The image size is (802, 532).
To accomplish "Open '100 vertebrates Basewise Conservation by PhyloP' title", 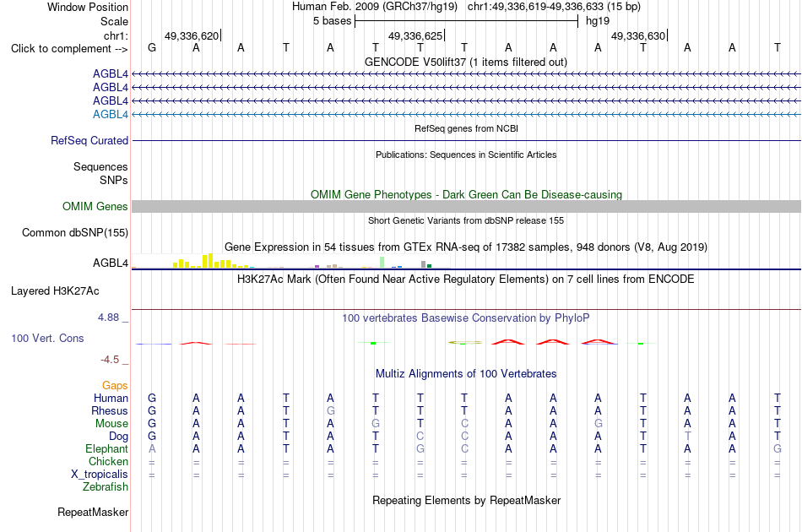I will [x=466, y=318].
